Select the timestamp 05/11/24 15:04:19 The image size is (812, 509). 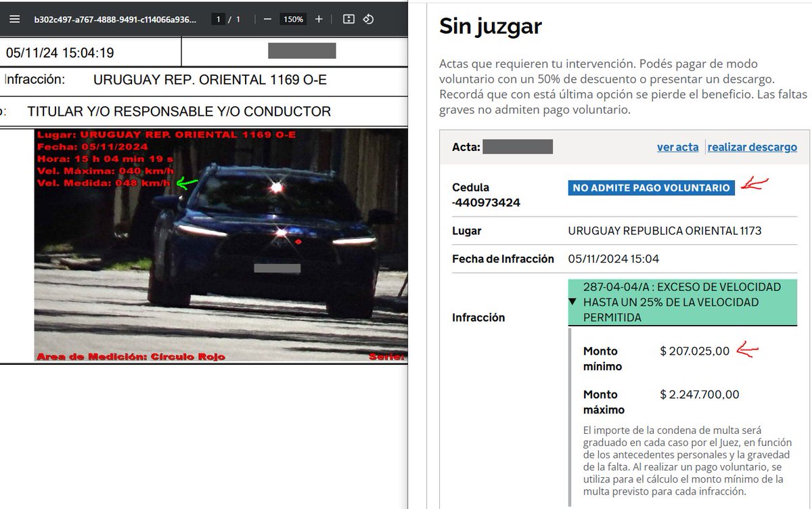[x=60, y=53]
